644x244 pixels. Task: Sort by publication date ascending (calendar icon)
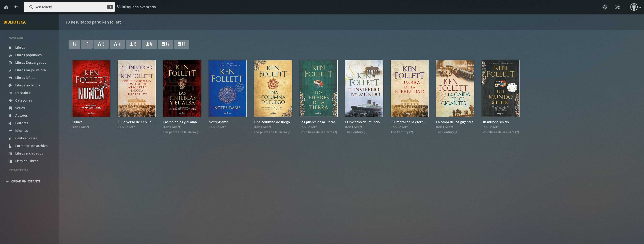coord(165,44)
